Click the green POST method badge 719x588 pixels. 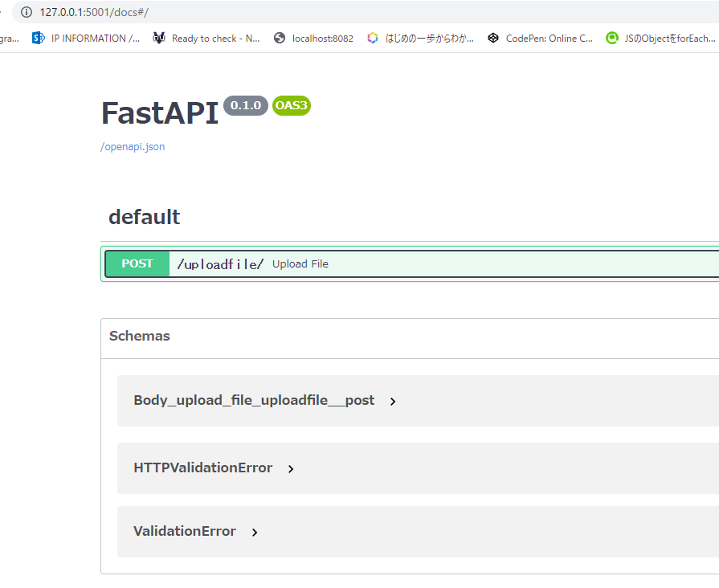point(137,263)
